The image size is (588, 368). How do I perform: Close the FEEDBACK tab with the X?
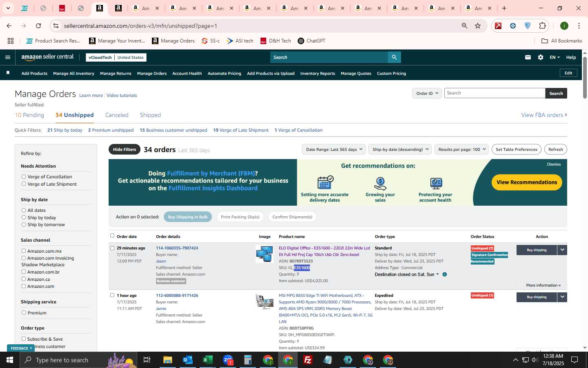(31, 348)
